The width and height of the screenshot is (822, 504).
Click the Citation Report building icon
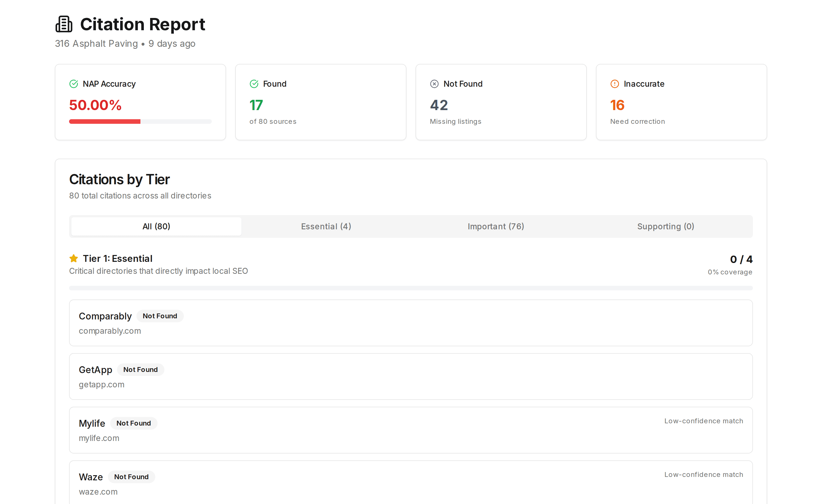click(x=64, y=24)
